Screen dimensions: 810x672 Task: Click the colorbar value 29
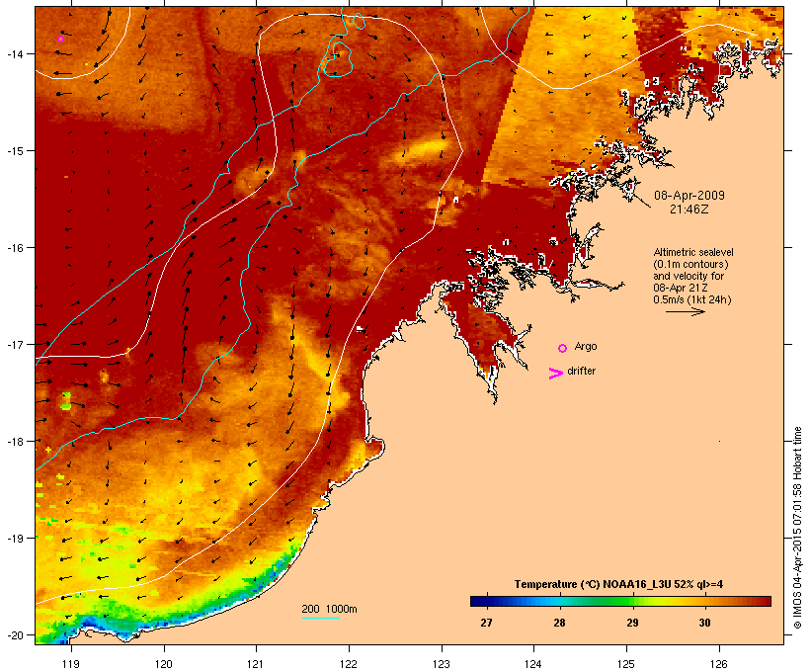632,623
